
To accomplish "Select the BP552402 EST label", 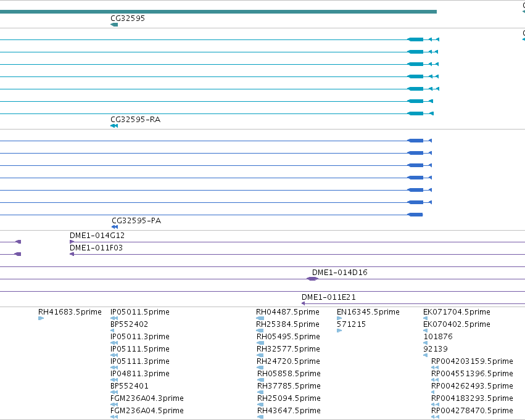I will pyautogui.click(x=129, y=324).
